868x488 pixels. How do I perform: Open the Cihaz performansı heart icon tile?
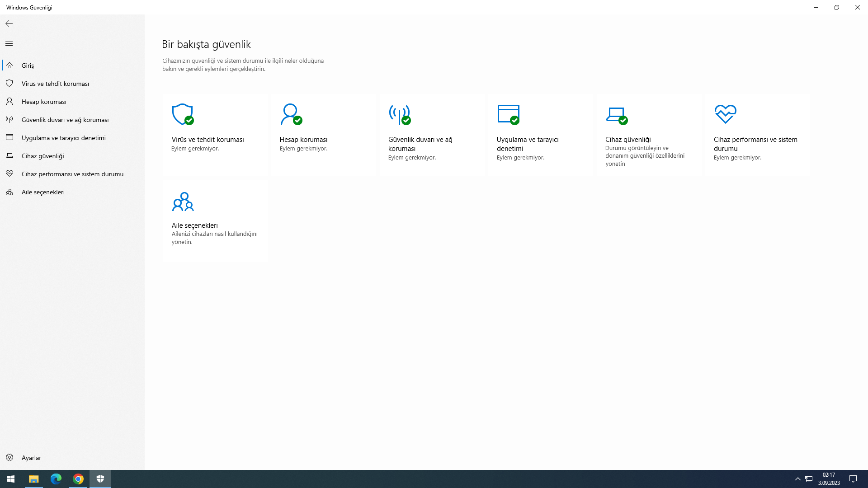725,114
